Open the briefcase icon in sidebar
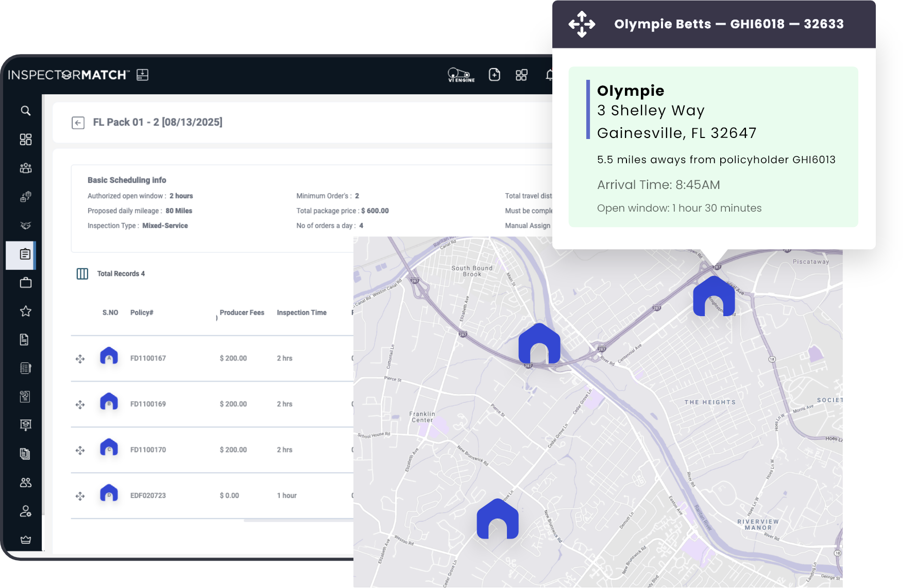The height and width of the screenshot is (588, 916). pyautogui.click(x=26, y=283)
